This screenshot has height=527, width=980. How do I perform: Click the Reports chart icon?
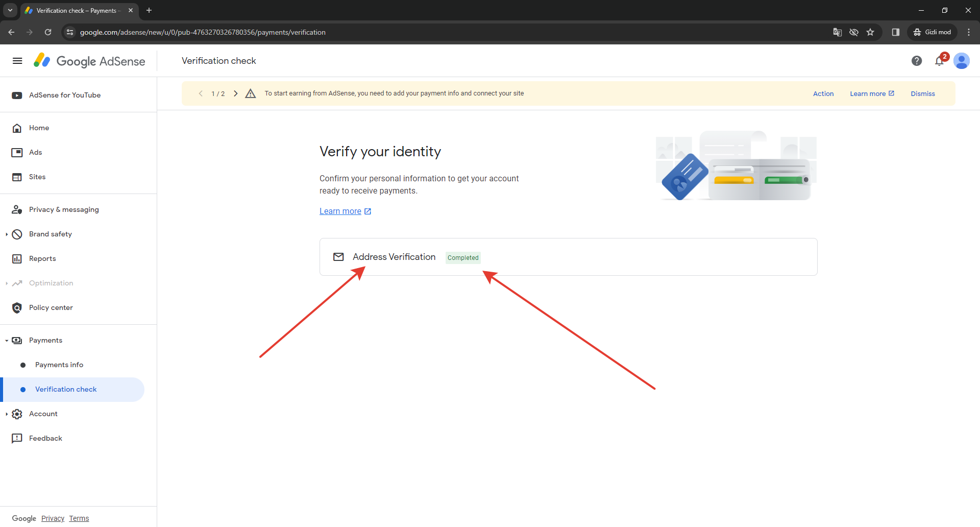coord(17,259)
